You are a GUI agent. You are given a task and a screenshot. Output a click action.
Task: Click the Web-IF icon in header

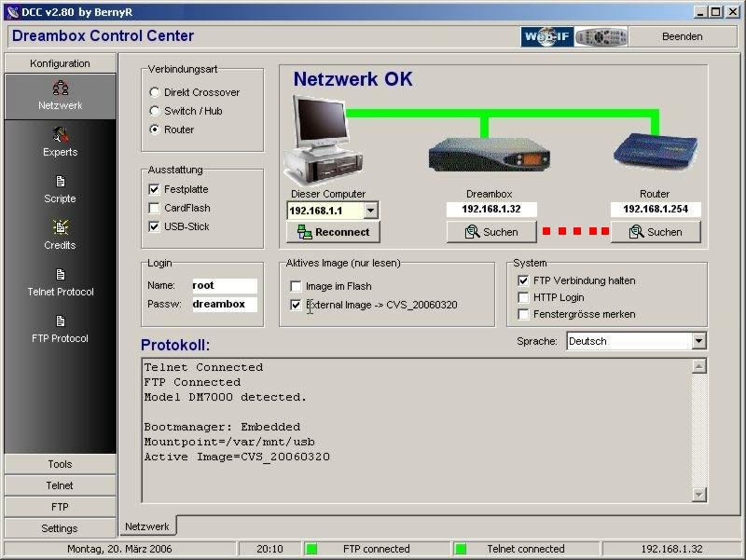point(547,37)
